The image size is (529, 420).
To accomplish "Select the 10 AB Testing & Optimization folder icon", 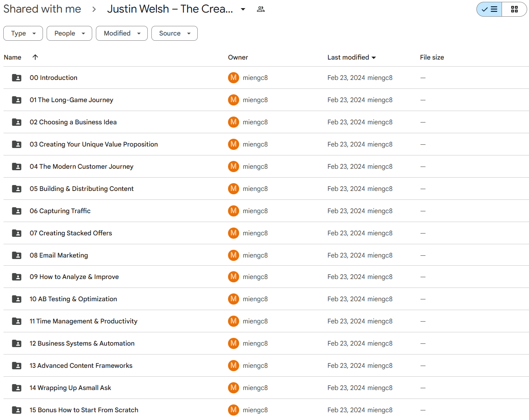I will tap(17, 299).
